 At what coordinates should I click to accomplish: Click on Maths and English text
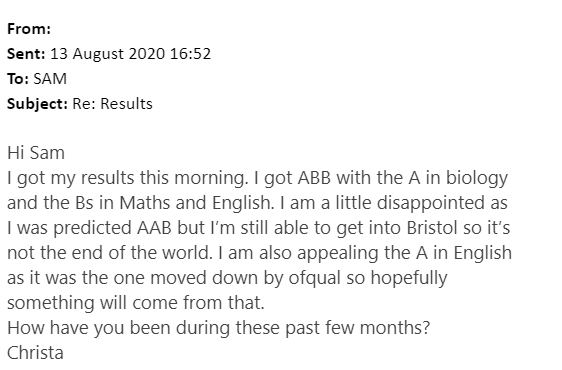point(195,203)
